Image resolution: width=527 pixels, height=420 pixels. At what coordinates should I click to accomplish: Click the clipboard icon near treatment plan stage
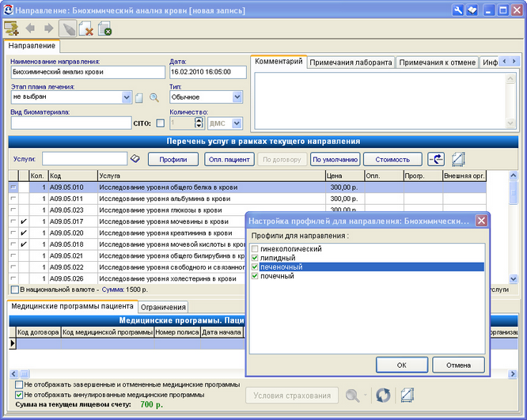[x=138, y=98]
